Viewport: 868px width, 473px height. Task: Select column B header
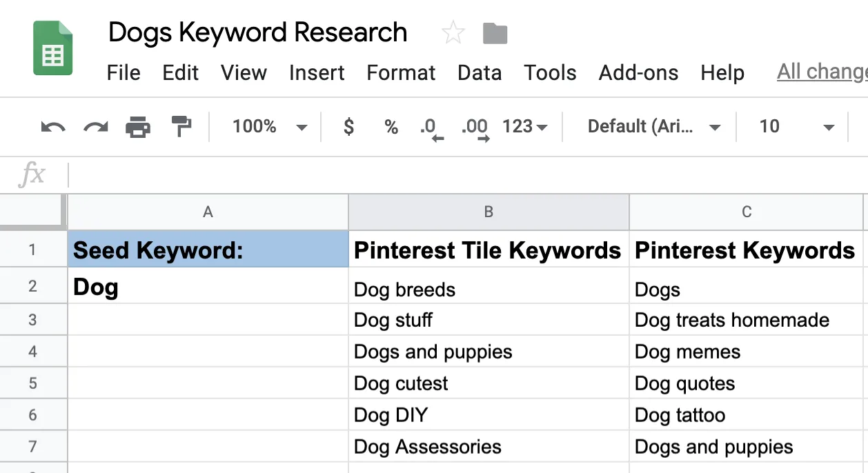[x=489, y=212]
